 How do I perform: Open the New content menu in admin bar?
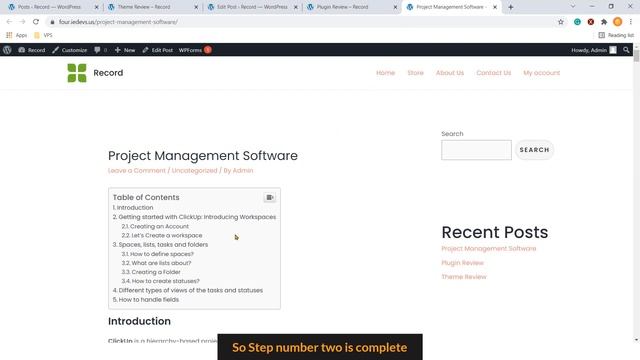click(x=125, y=50)
